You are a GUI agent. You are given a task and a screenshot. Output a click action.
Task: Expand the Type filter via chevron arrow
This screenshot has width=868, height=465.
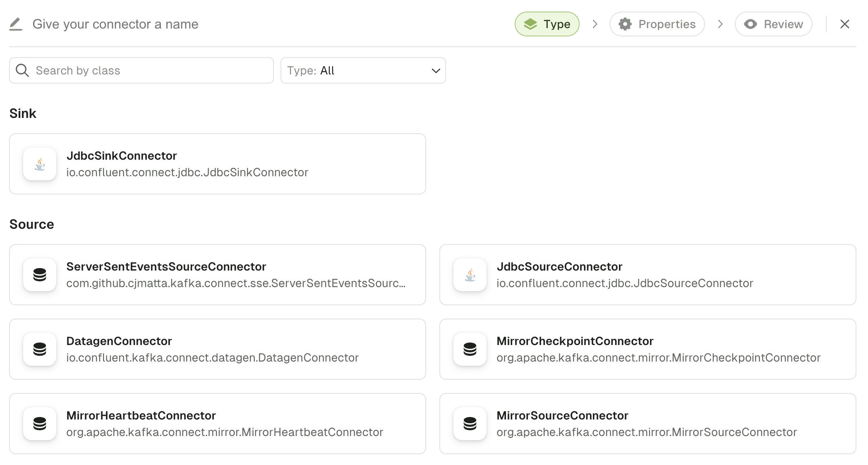click(436, 71)
